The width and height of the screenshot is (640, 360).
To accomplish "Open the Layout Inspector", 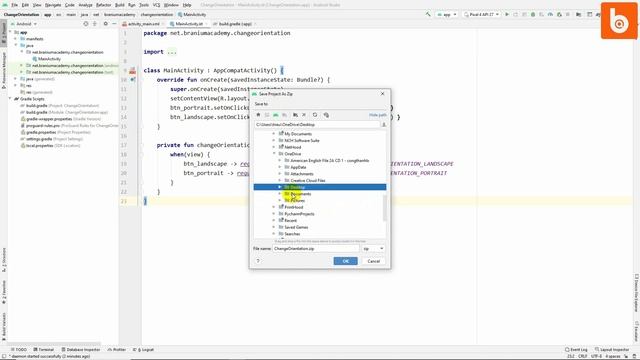I will coord(612,350).
